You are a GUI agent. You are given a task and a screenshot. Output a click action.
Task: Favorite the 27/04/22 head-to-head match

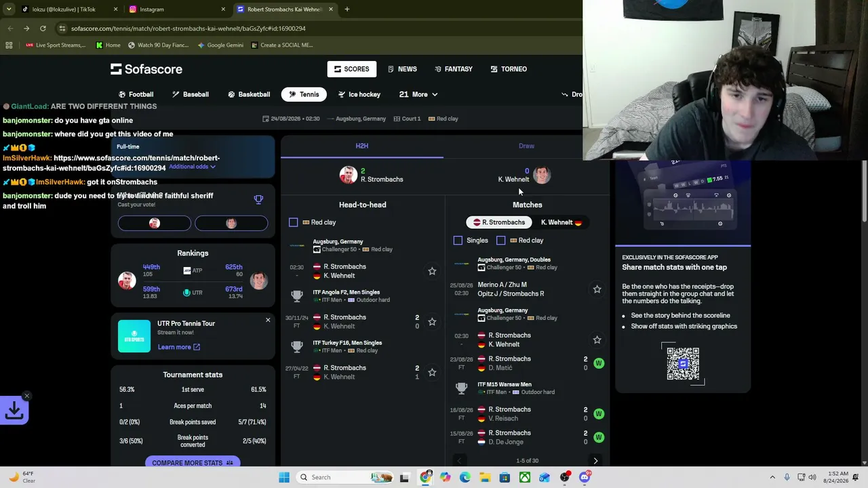[432, 372]
